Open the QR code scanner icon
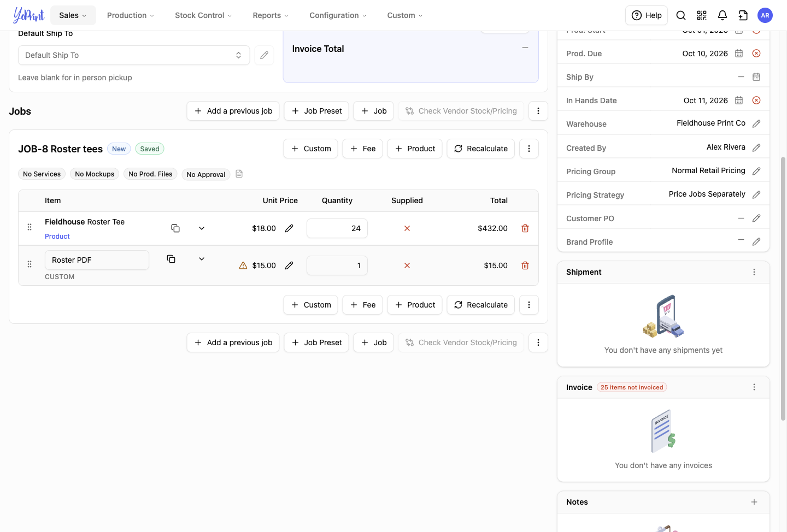This screenshot has height=532, width=787. point(702,15)
